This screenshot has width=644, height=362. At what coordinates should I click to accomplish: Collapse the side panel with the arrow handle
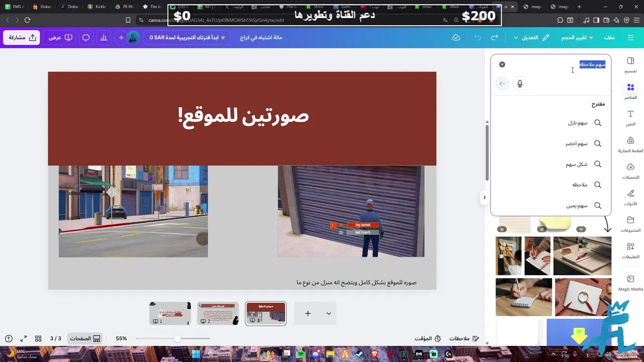click(484, 197)
